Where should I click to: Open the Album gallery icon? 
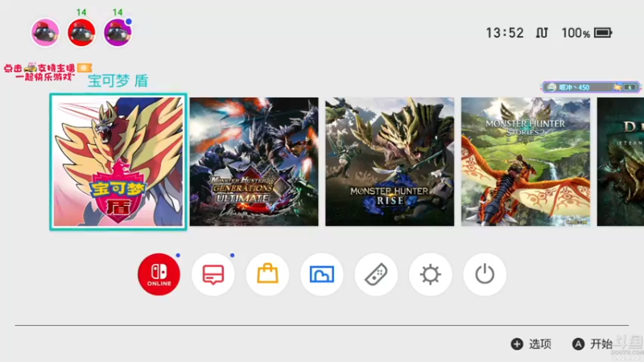(x=321, y=274)
